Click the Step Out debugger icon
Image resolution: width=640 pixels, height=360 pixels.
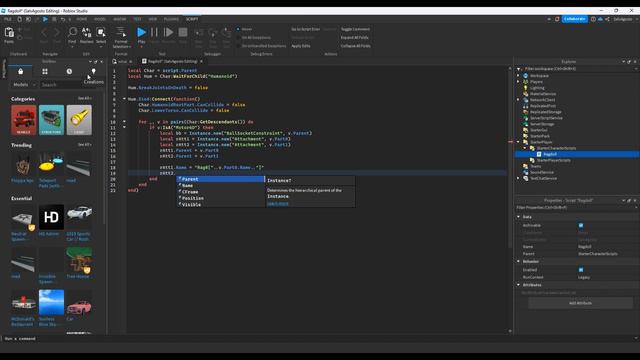click(x=226, y=33)
